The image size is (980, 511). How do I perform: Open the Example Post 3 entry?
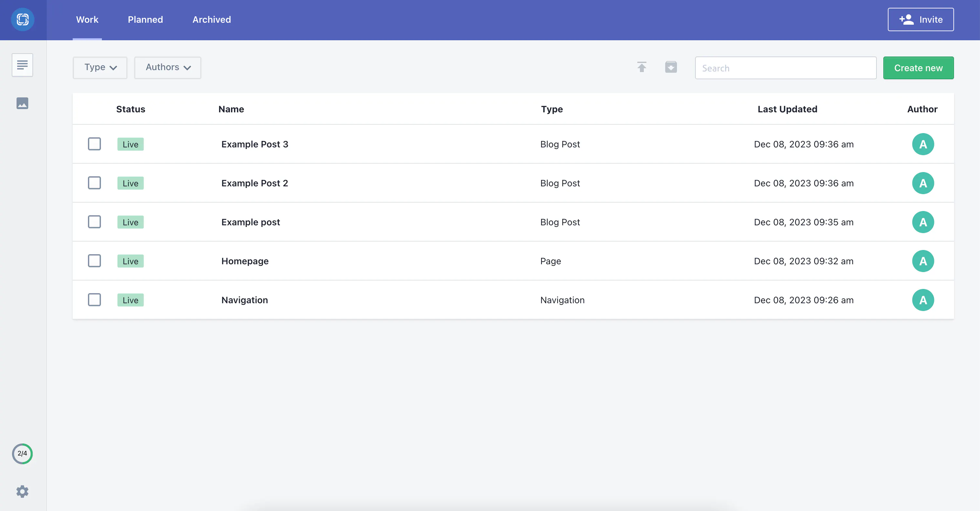click(x=254, y=144)
